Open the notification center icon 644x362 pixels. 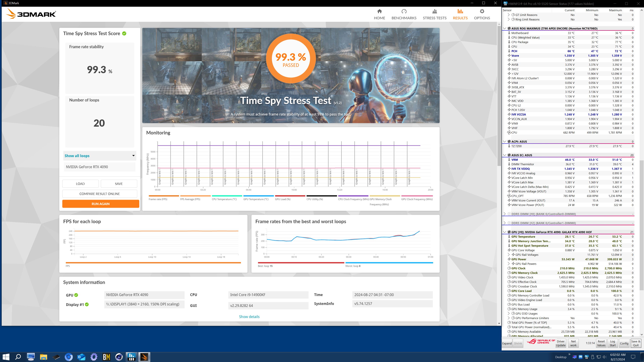[633, 357]
